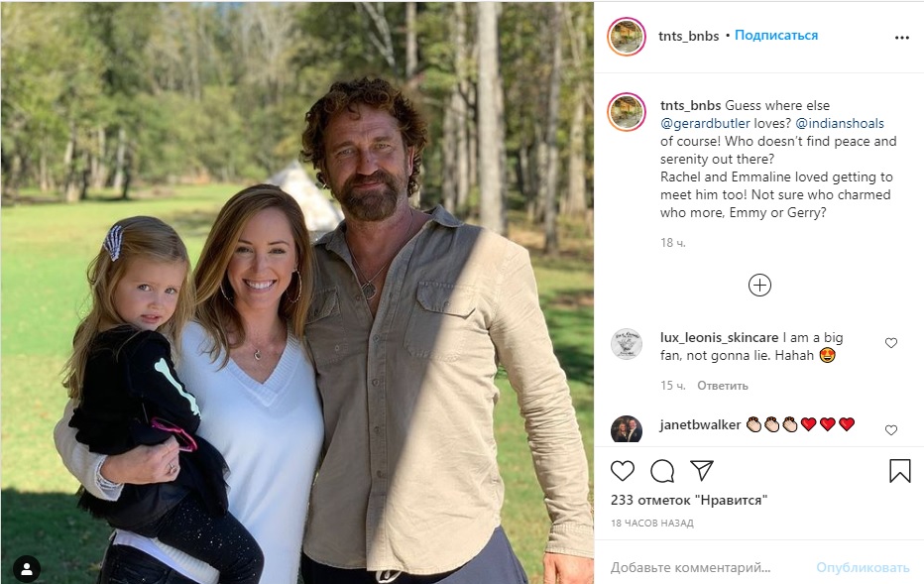The width and height of the screenshot is (924, 584).
Task: Save post with bookmark icon
Action: (x=899, y=471)
